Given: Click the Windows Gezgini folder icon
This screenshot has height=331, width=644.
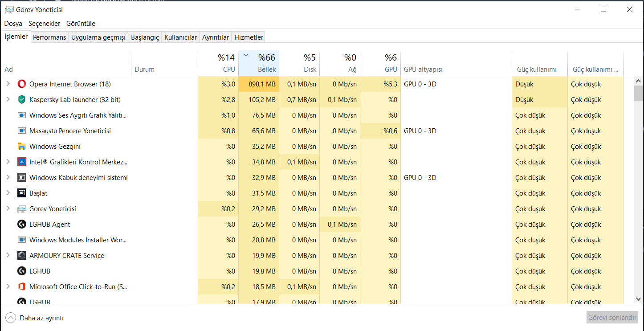Looking at the screenshot, I should pos(22,147).
